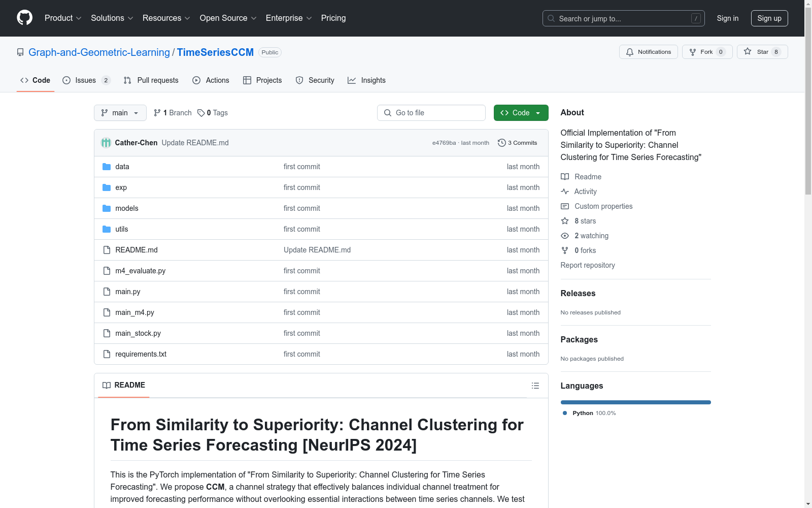The image size is (812, 508).
Task: Click the GitHub logo icon
Action: point(24,18)
